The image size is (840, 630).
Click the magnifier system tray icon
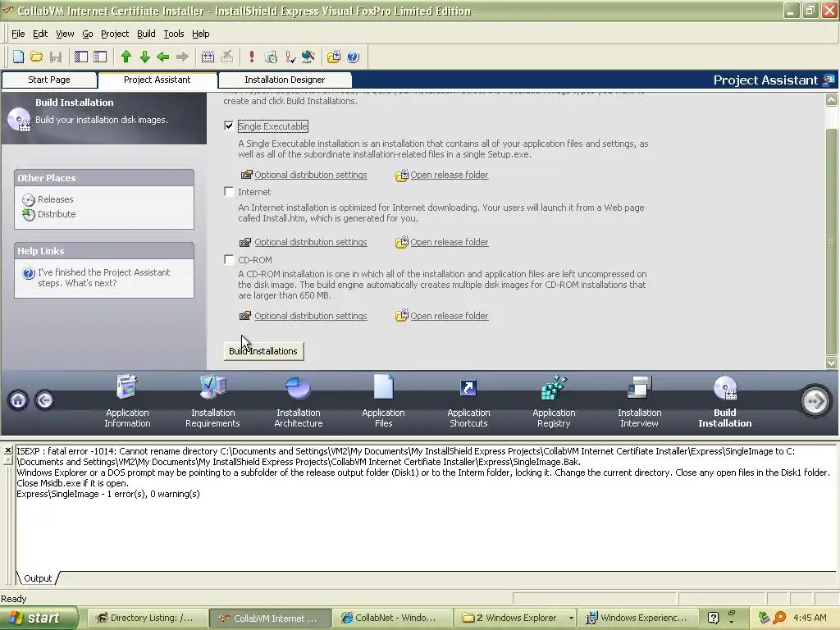click(x=779, y=618)
